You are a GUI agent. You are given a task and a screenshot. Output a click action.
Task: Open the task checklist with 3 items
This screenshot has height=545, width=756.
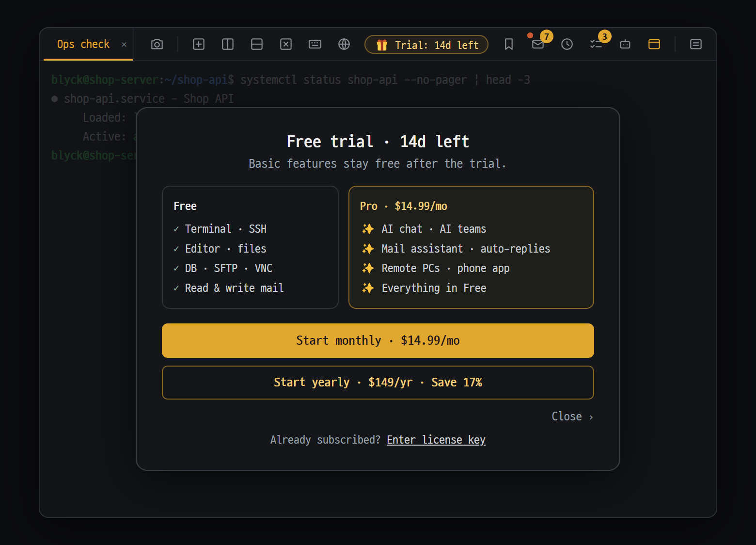click(596, 44)
